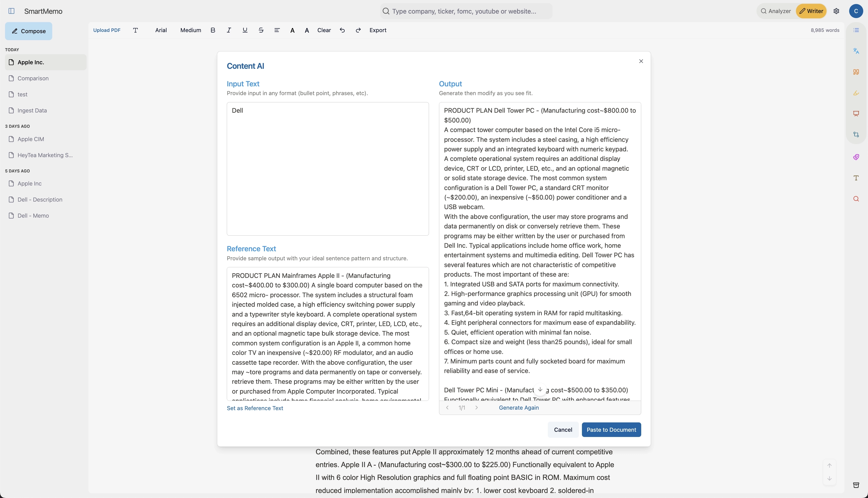
Task: Clear formatting with Clear button
Action: point(324,30)
